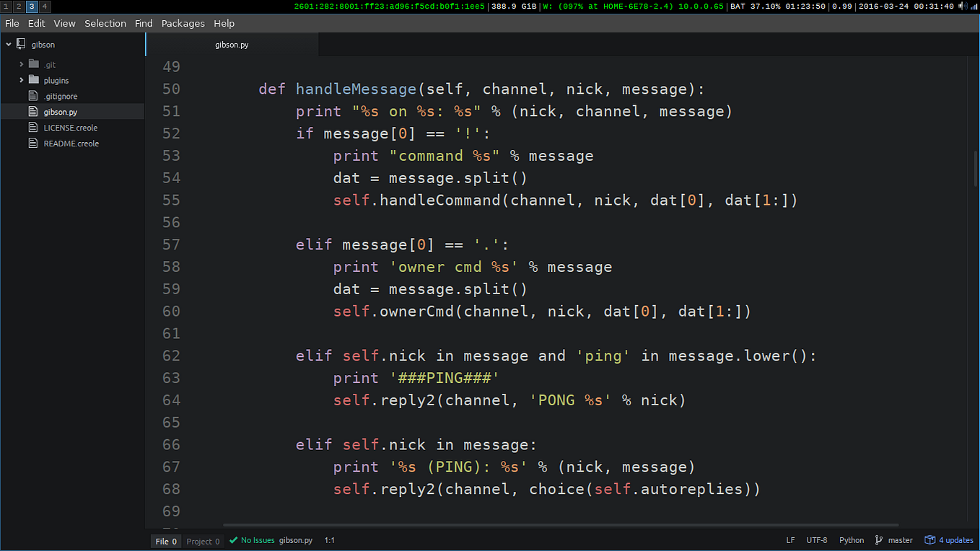Expand the plugins folder
This screenshot has width=980, height=551.
21,80
